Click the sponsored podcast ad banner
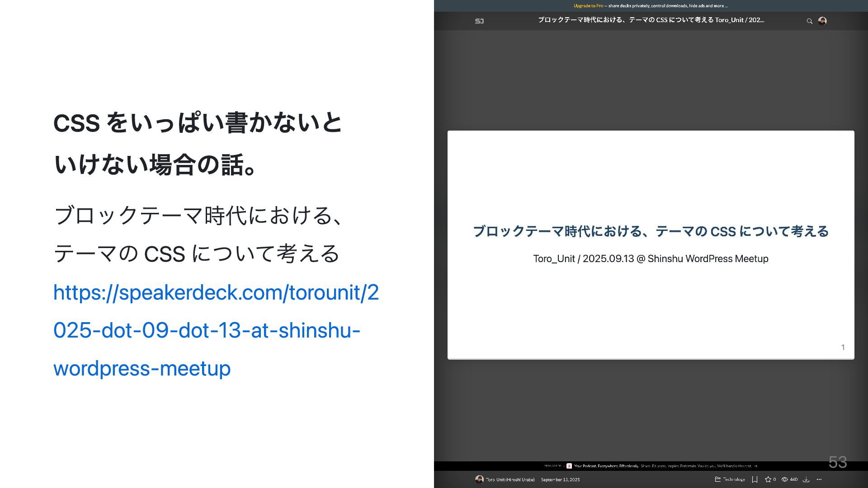 pos(651,466)
